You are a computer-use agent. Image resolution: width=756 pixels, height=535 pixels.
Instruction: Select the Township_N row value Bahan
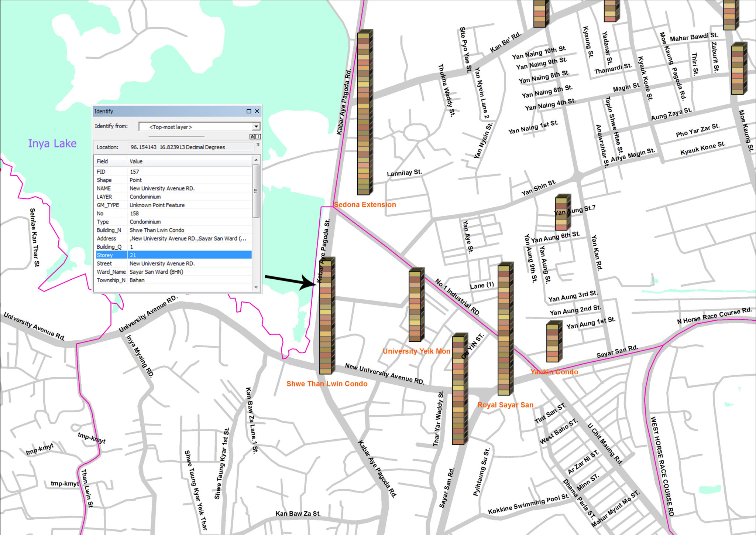(x=137, y=280)
